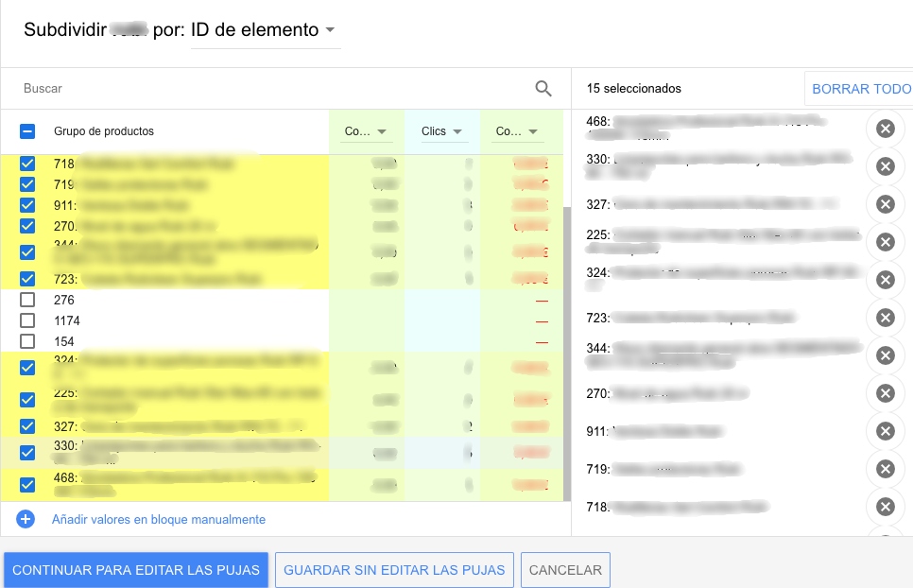This screenshot has width=913, height=588.
Task: Remove selected item 719
Action: pos(885,469)
